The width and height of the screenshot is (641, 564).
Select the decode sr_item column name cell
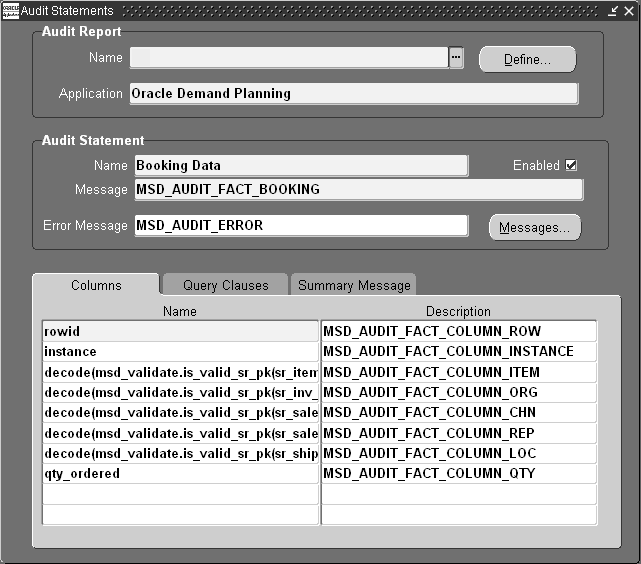(180, 372)
